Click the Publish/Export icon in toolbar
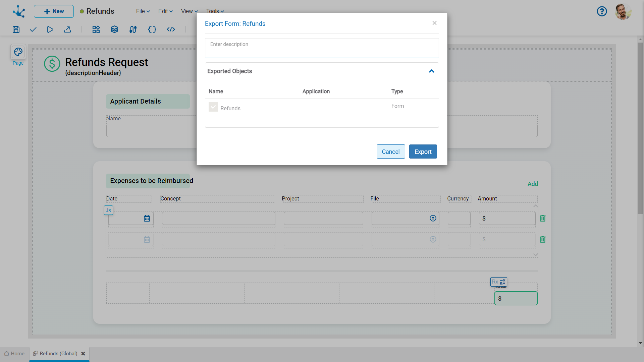 pyautogui.click(x=68, y=29)
